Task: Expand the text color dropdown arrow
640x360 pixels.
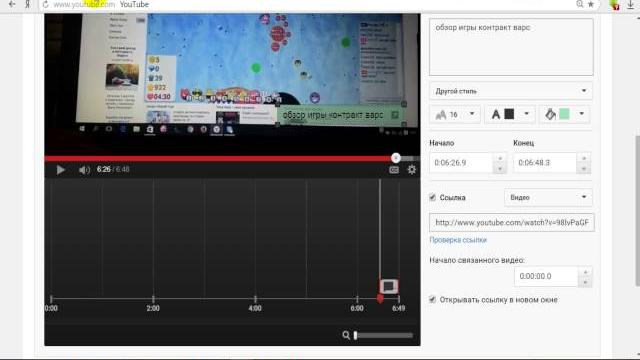Action: coord(527,114)
